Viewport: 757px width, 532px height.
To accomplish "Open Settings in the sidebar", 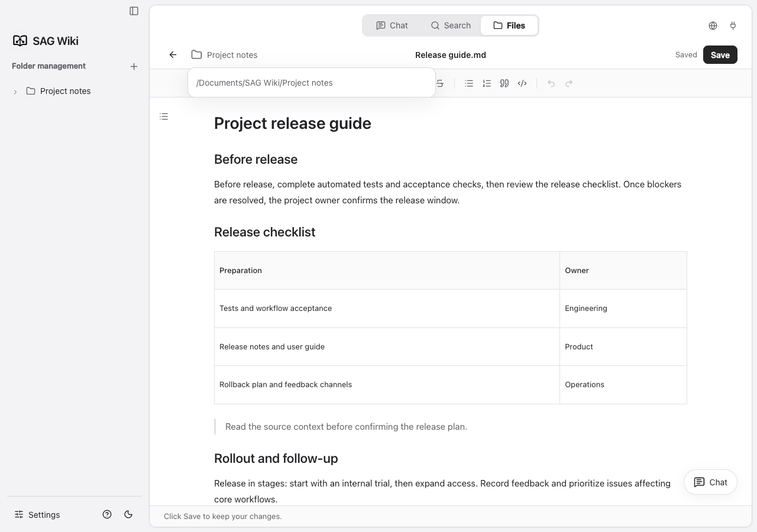I will (x=37, y=515).
